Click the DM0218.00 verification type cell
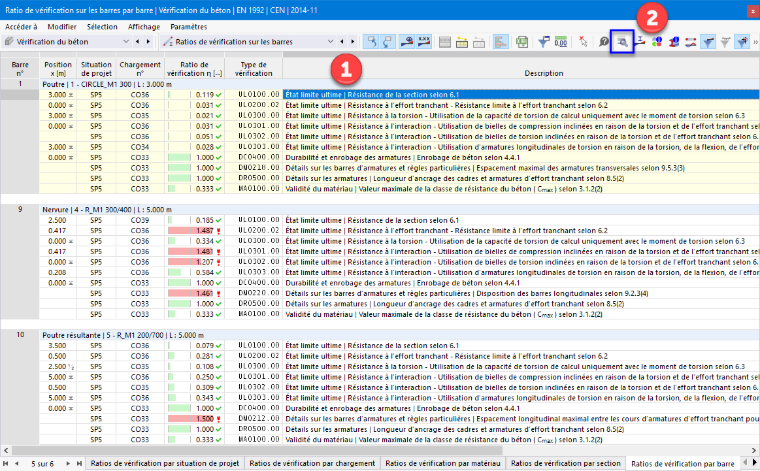 pos(253,168)
